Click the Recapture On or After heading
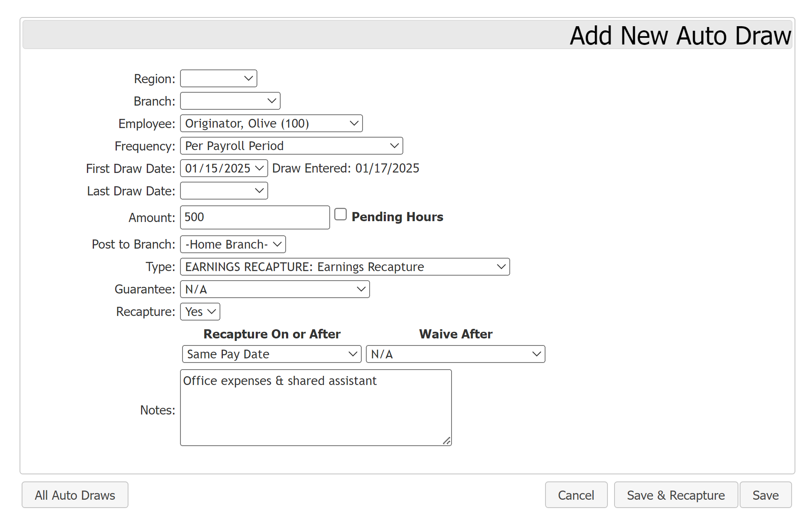This screenshot has width=812, height=523. coord(272,334)
